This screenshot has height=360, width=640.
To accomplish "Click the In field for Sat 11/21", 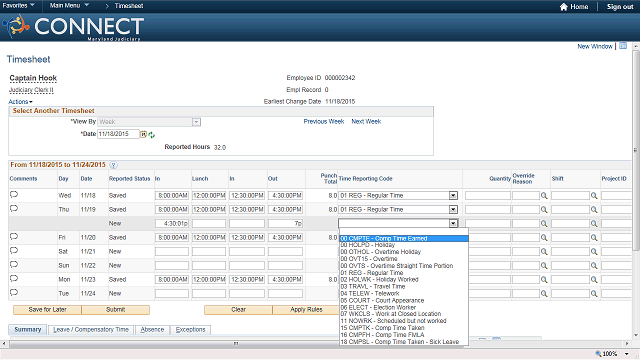I will (x=172, y=251).
